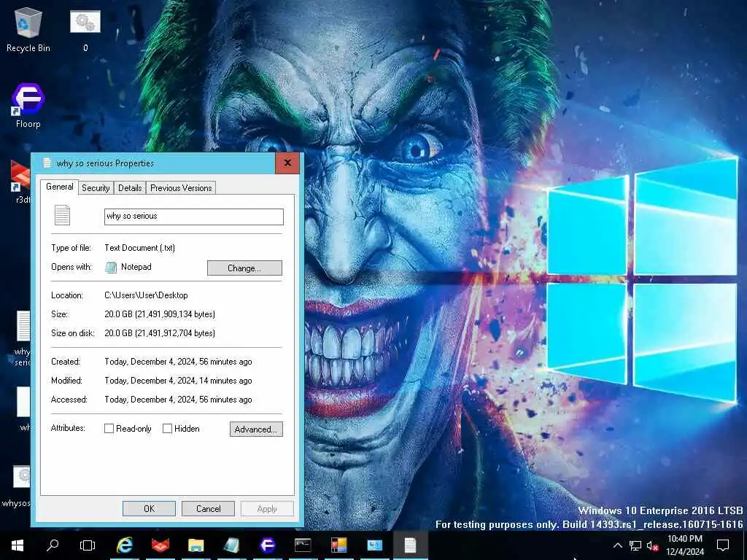Click the Change... button for Opens with
The image size is (747, 560).
244,268
